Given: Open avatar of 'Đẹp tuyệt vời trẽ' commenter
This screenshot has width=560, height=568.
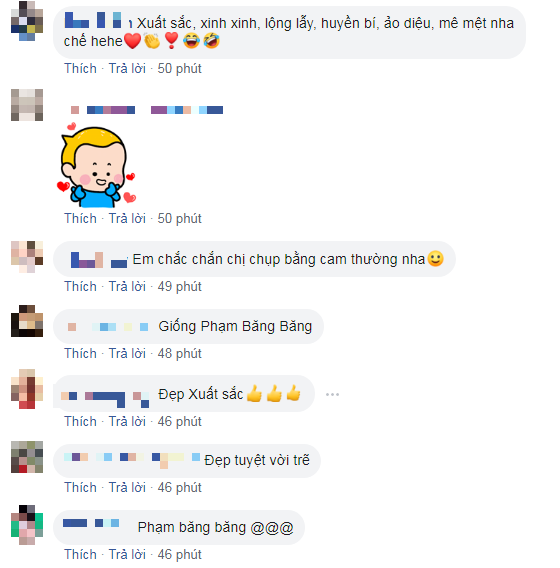Looking at the screenshot, I should [27, 457].
